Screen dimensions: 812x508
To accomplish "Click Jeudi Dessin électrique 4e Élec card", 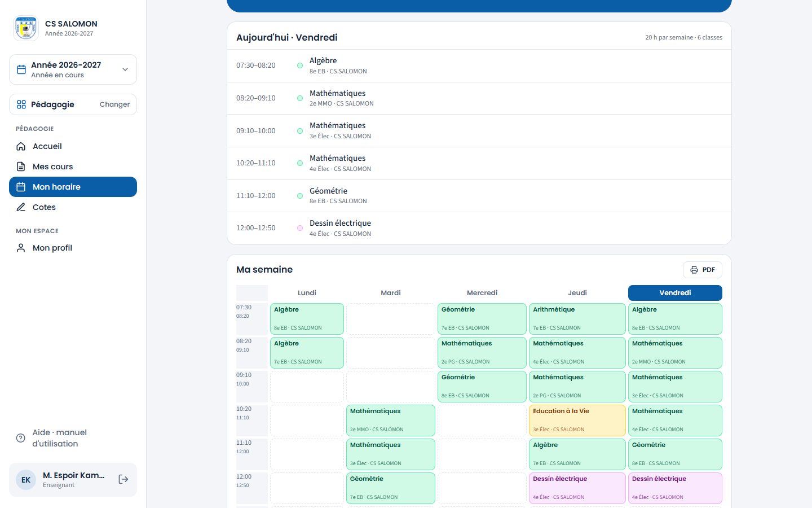I will [577, 488].
